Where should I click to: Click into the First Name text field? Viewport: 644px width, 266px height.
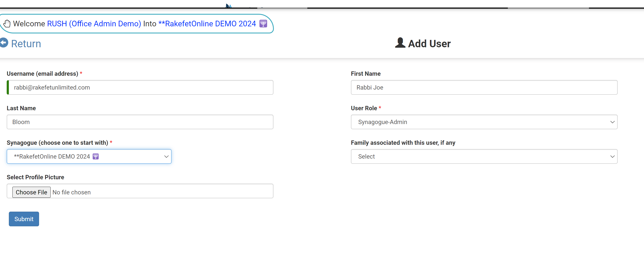coord(484,88)
